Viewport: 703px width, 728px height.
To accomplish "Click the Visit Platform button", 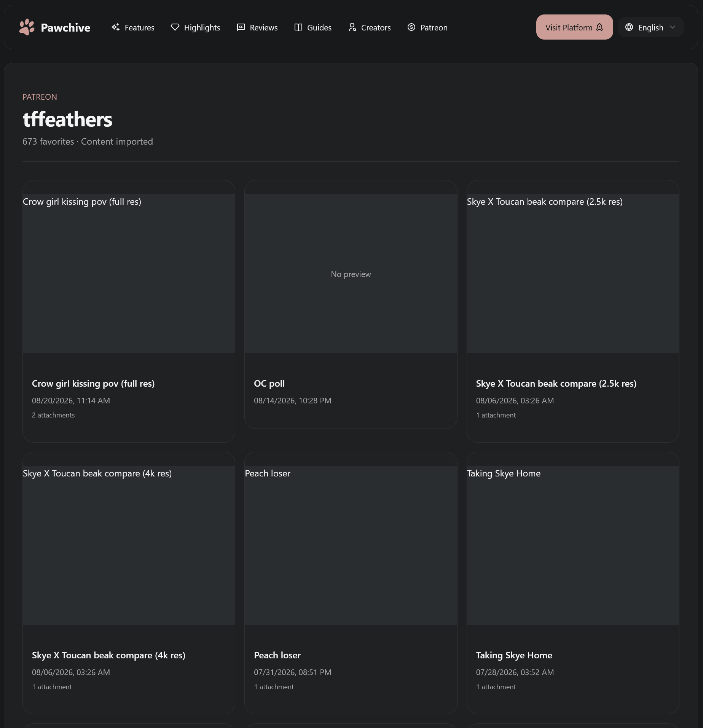I will point(574,27).
